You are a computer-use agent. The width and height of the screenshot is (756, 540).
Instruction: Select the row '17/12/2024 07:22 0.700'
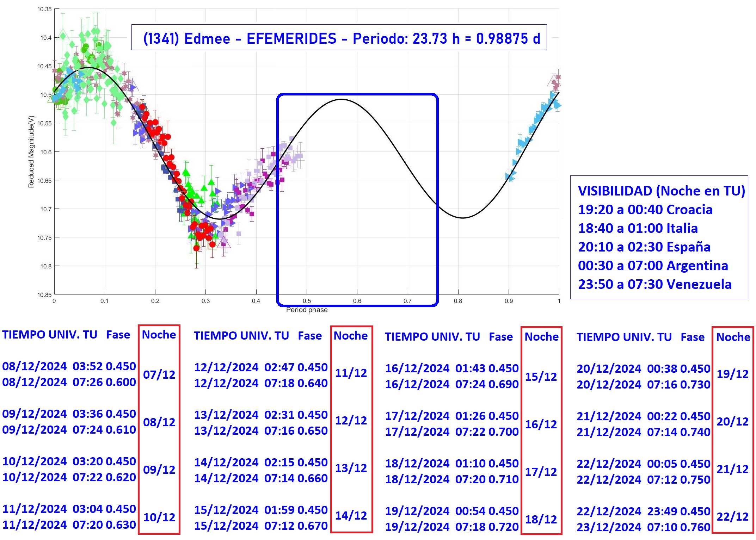(x=452, y=432)
